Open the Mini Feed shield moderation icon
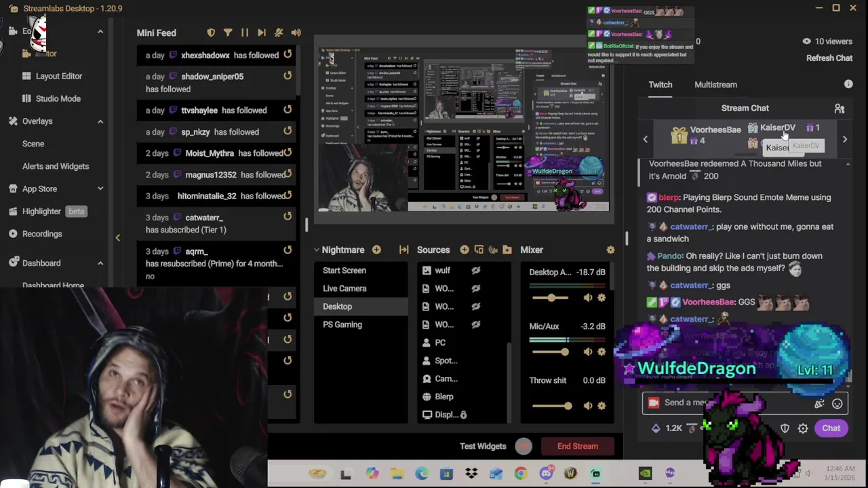The height and width of the screenshot is (488, 868). point(211,33)
